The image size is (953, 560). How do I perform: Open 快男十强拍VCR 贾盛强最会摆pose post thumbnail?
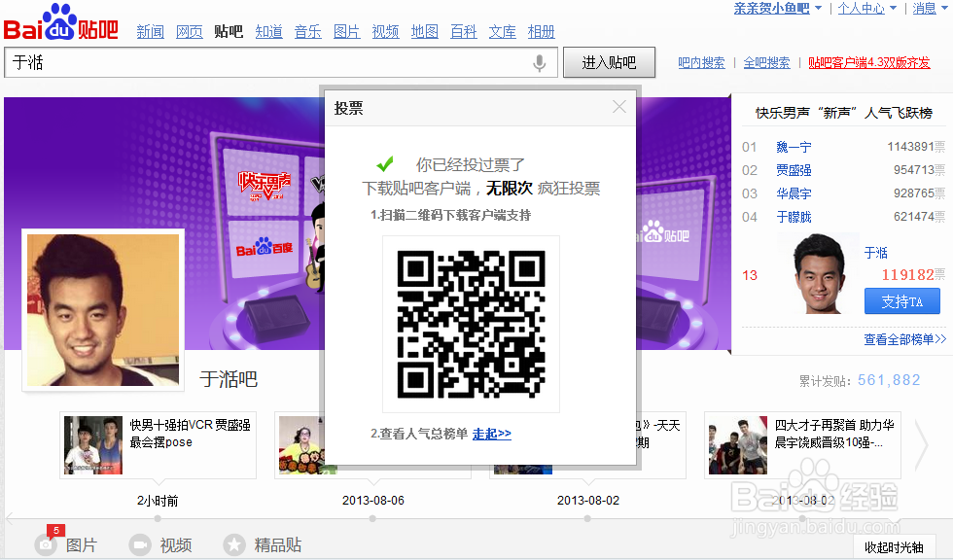point(93,445)
